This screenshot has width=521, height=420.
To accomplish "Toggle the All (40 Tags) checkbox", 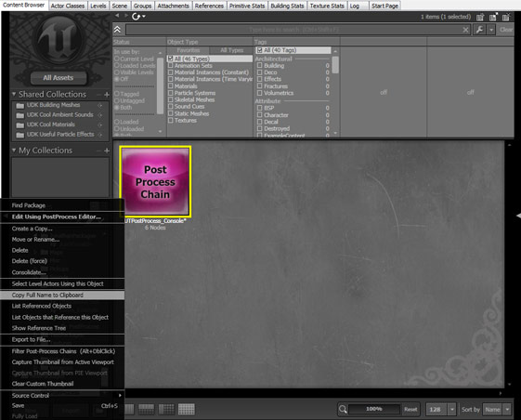I will pyautogui.click(x=259, y=50).
